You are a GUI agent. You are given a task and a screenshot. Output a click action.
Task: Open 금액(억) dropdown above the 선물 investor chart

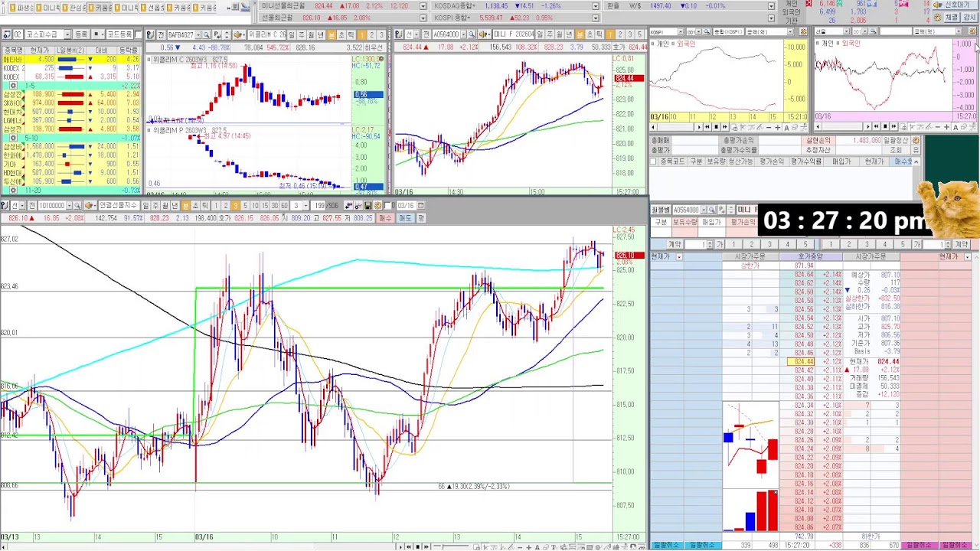[958, 32]
